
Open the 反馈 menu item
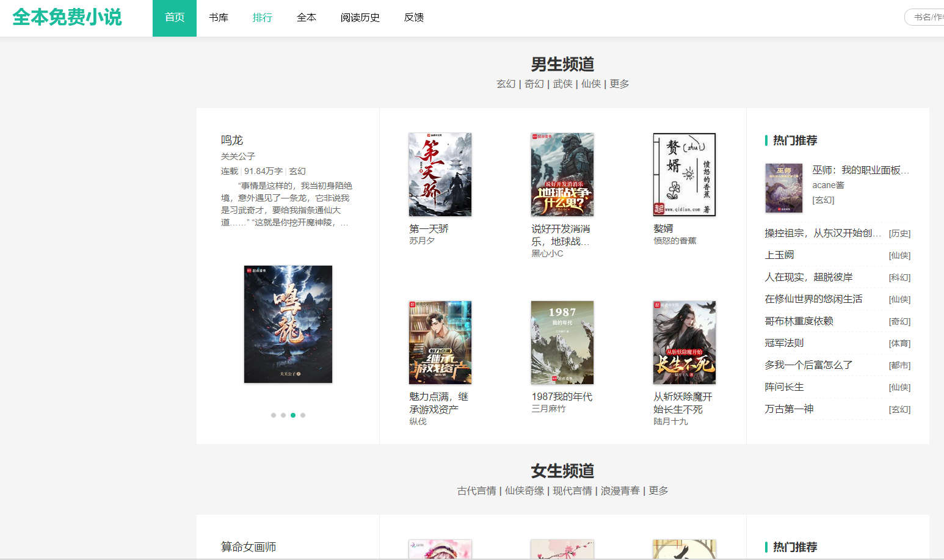pyautogui.click(x=414, y=18)
